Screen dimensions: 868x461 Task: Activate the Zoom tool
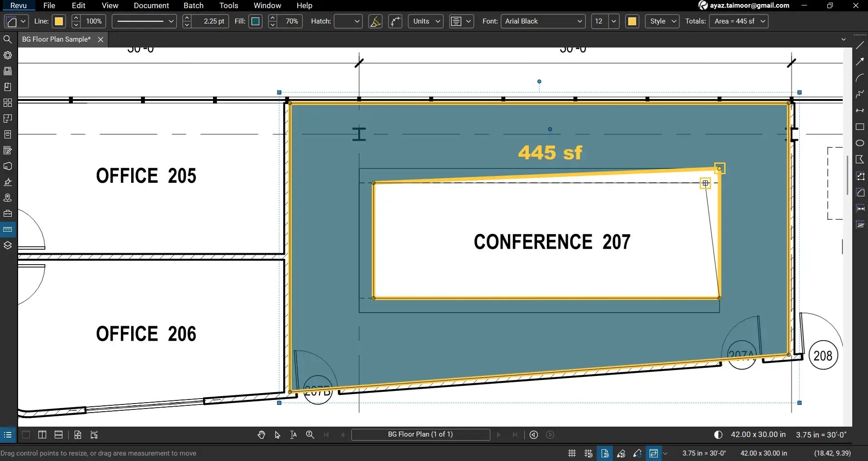pyautogui.click(x=310, y=435)
